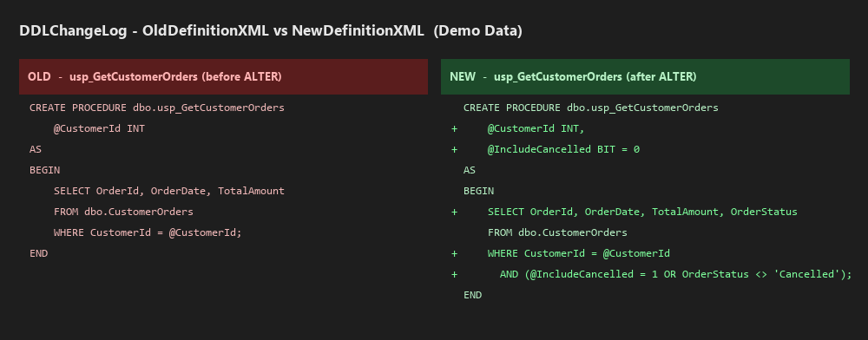Click END in the new definition
Viewport: 868px width, 340px height.
[x=473, y=295]
